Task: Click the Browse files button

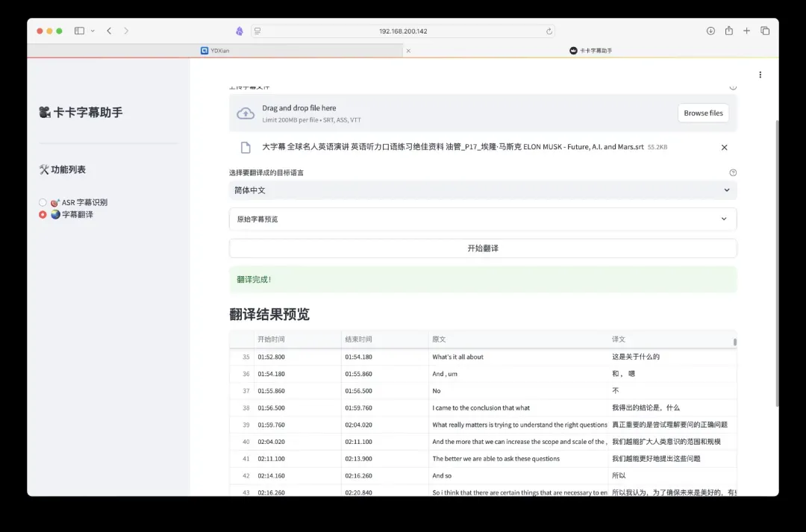Action: [703, 113]
